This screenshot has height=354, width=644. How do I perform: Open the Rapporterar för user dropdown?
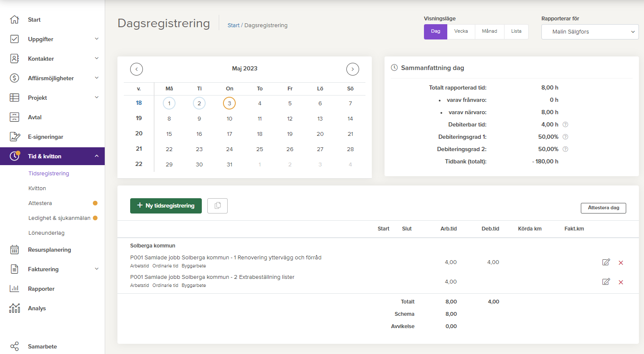click(x=590, y=32)
